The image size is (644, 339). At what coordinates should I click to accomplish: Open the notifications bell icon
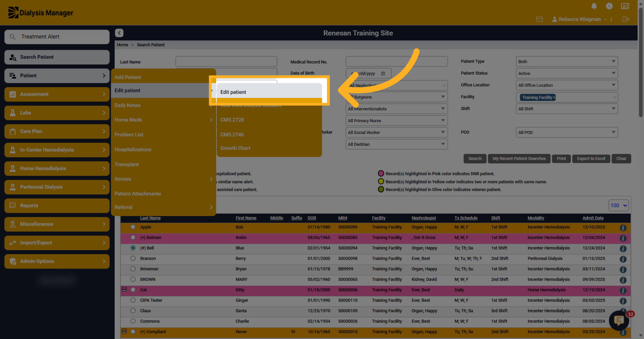(x=594, y=6)
